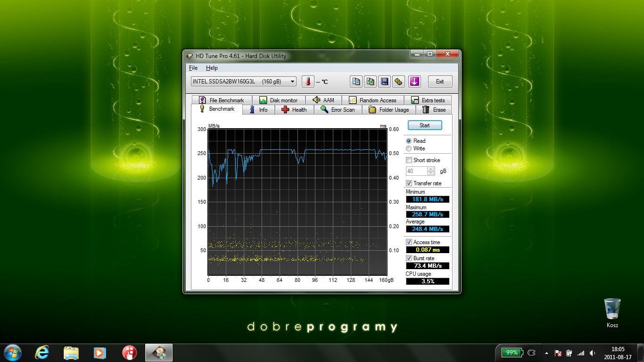Image resolution: width=644 pixels, height=362 pixels.
Task: Select the Benchmark tab
Action: pos(217,109)
